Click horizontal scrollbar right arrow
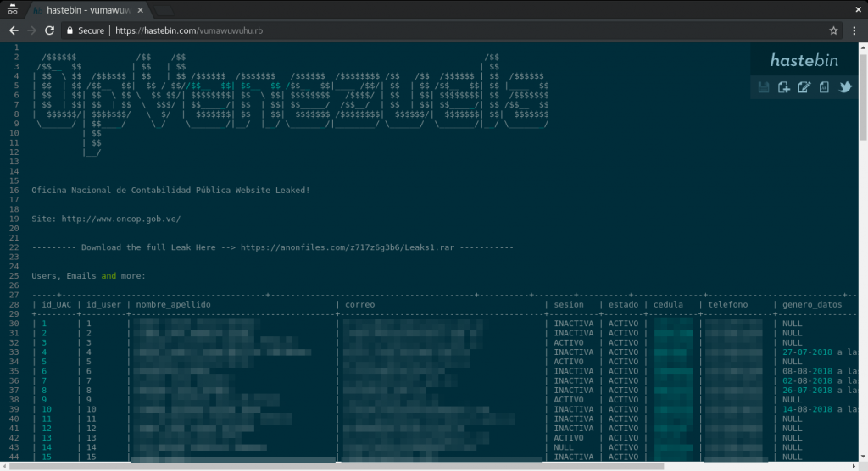This screenshot has height=471, width=868. point(854,467)
